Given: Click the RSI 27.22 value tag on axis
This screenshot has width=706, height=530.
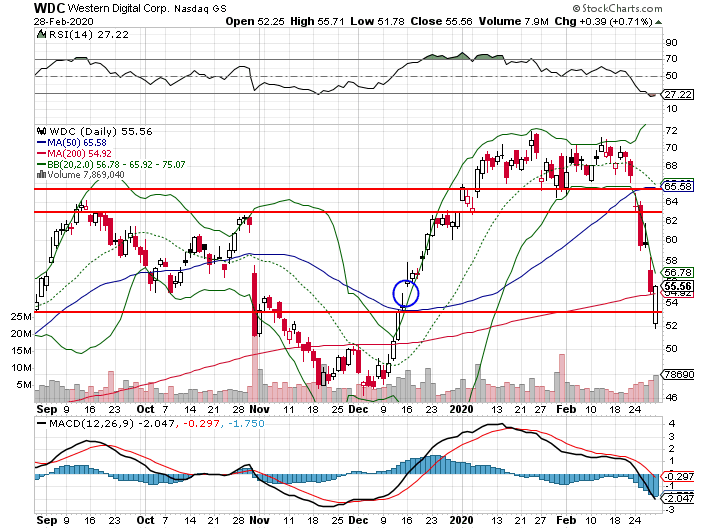Looking at the screenshot, I should click(x=678, y=95).
